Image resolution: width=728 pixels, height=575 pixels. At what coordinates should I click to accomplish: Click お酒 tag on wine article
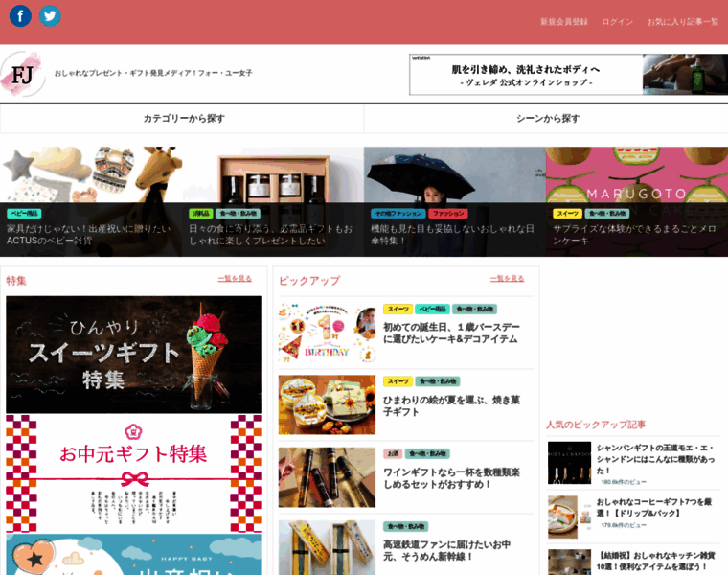[x=393, y=454]
